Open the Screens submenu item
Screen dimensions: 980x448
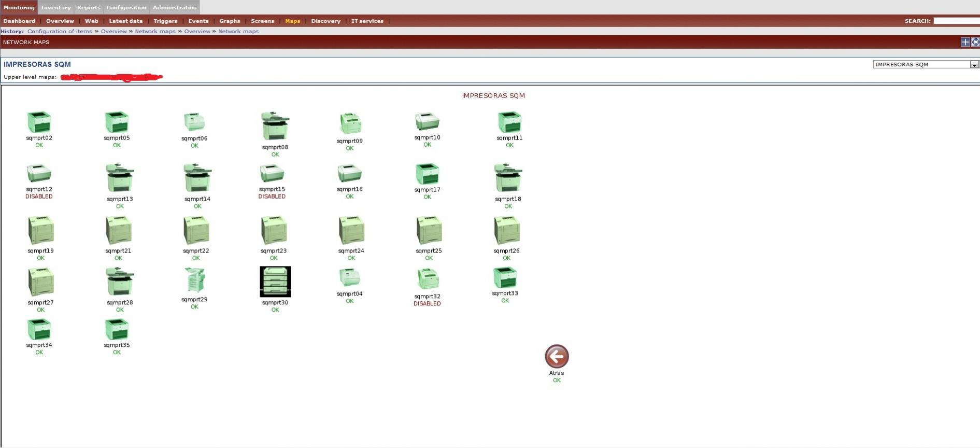pos(263,21)
